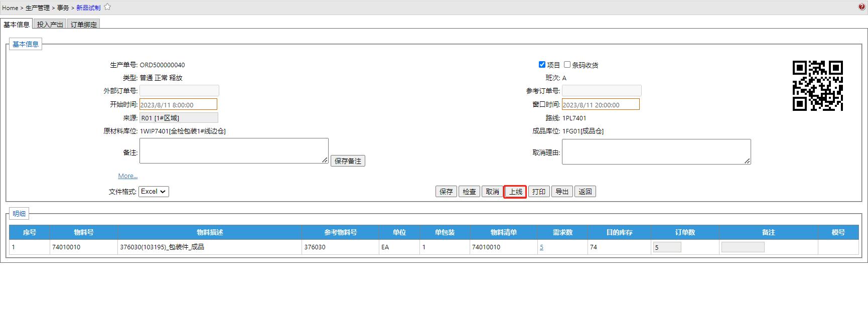Click the 检查 button
This screenshot has width=868, height=313.
coord(469,192)
